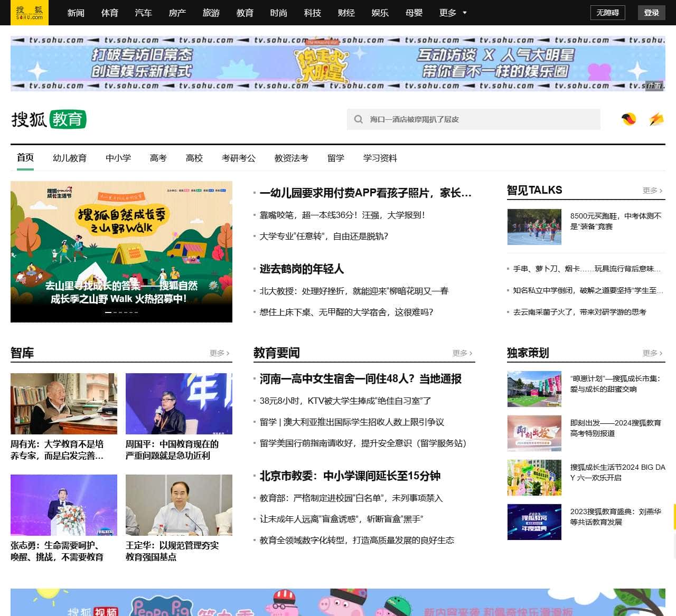The image size is (676, 616).
Task: Expand 更多 in 智见TALKS section
Action: click(652, 191)
